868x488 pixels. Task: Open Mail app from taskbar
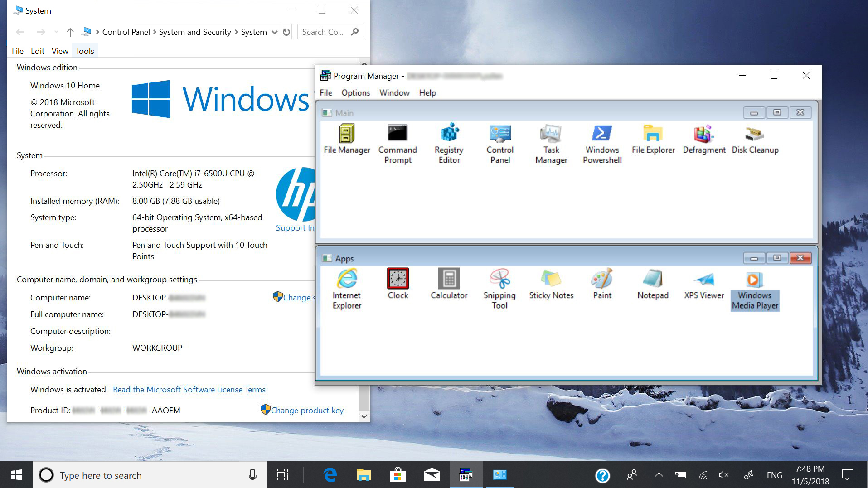coord(432,475)
